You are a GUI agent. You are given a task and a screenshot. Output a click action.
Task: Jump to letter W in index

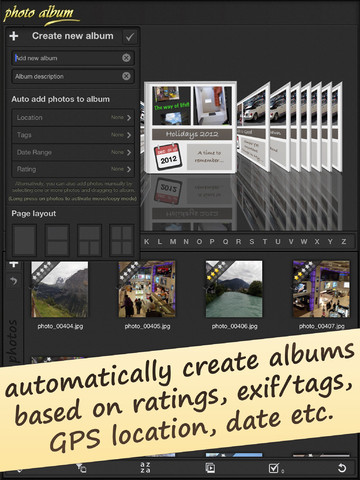(304, 242)
